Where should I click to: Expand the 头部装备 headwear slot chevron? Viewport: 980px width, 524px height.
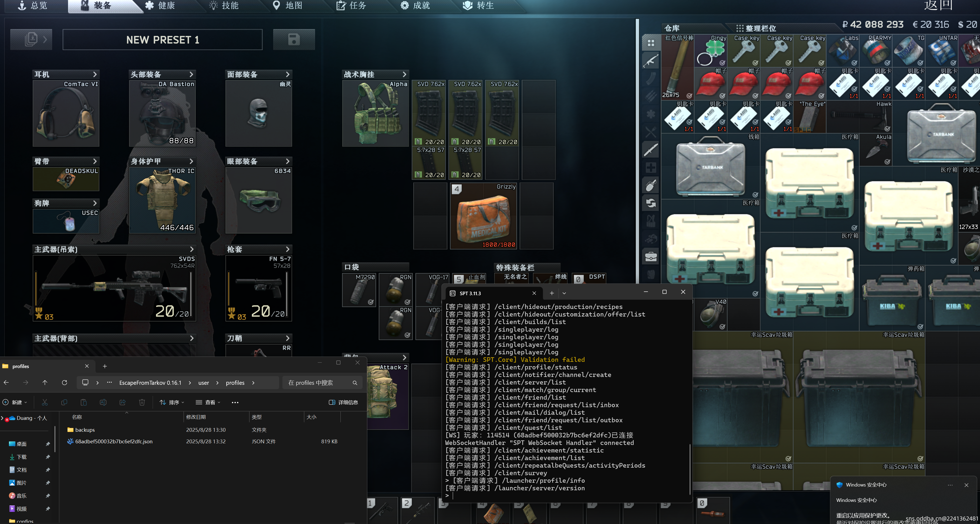tap(191, 74)
